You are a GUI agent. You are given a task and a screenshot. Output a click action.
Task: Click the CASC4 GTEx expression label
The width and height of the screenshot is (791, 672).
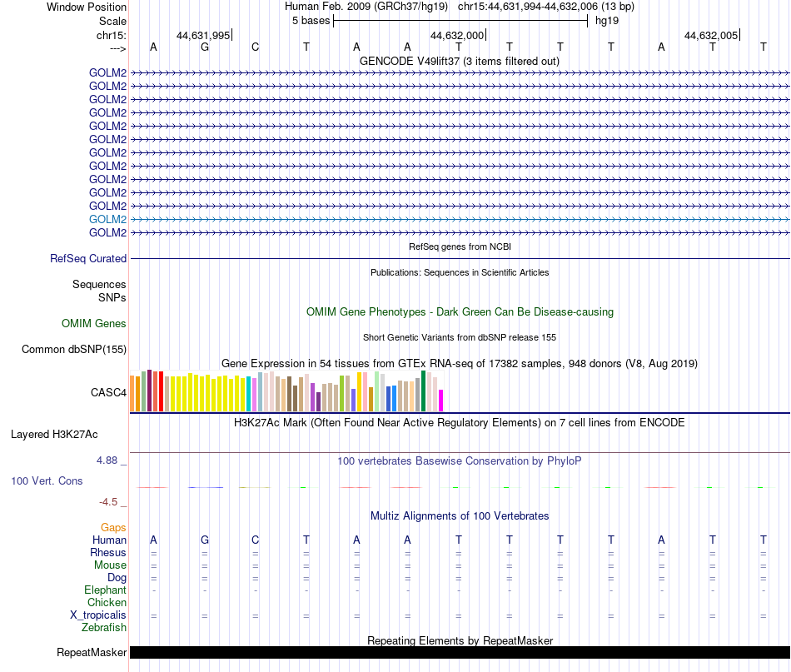pyautogui.click(x=108, y=392)
